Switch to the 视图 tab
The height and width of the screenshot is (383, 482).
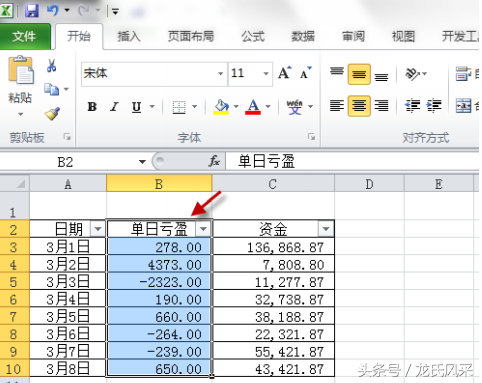point(403,36)
